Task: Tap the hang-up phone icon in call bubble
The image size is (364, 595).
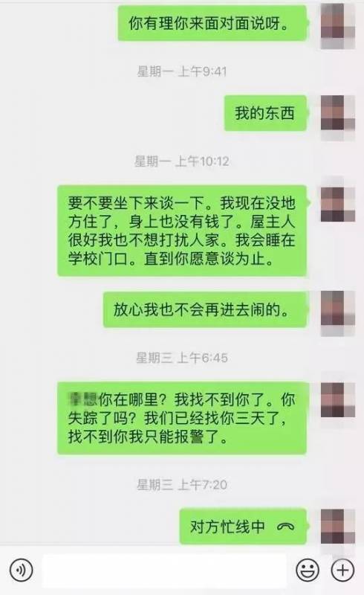Action: click(x=285, y=527)
